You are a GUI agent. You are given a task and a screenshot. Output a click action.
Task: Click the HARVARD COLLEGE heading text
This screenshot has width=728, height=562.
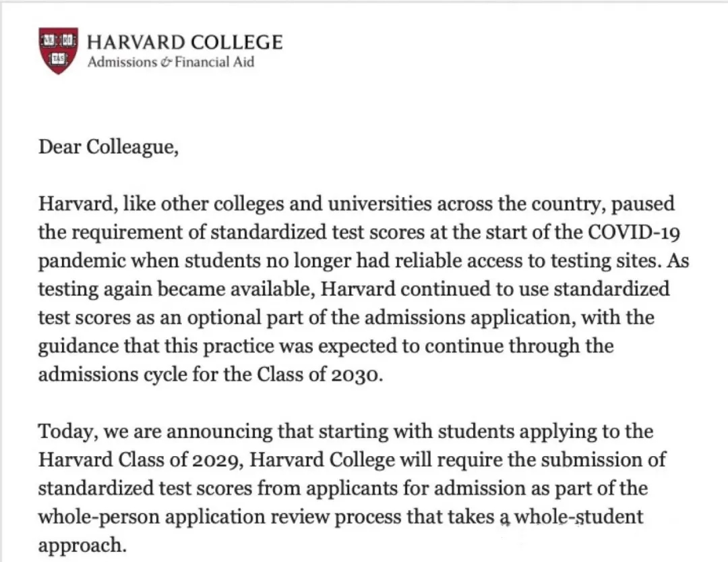[x=185, y=43]
